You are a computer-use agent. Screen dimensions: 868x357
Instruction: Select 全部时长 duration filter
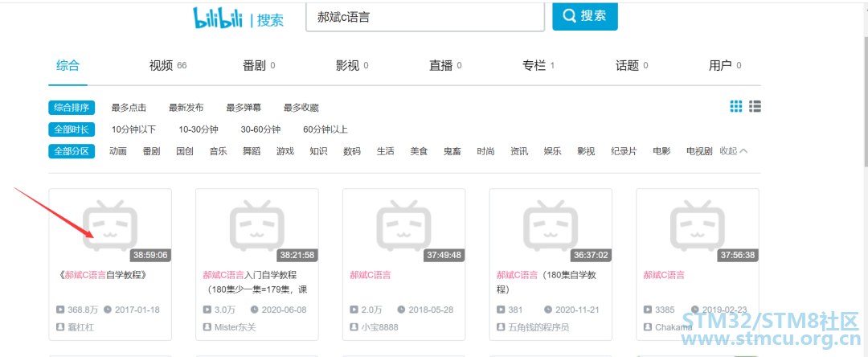[x=72, y=129]
